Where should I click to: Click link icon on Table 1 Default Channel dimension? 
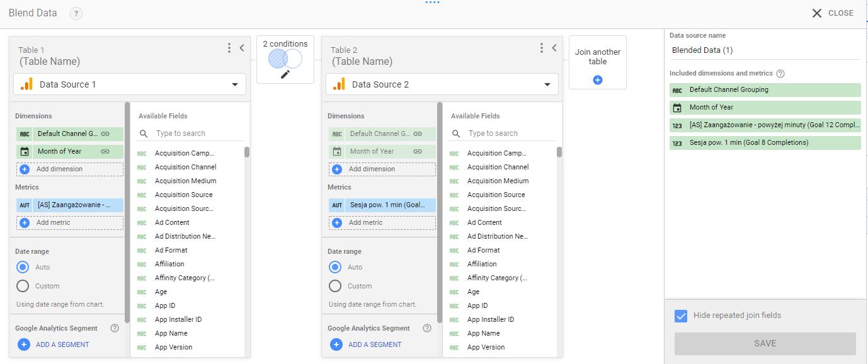(105, 134)
